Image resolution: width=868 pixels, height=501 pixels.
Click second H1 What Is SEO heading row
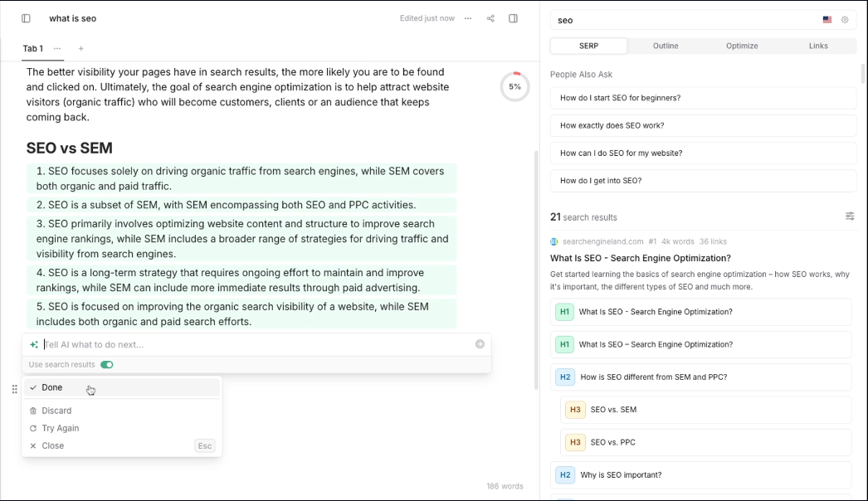click(703, 344)
